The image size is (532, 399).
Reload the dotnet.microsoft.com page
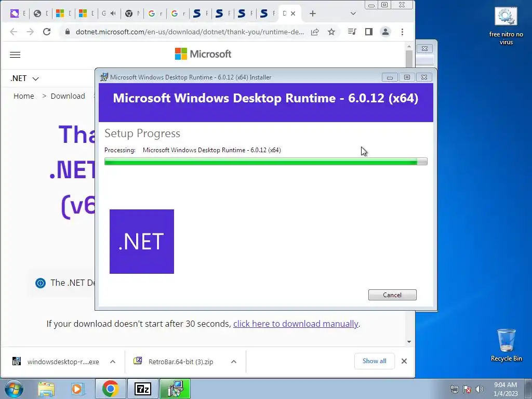click(47, 32)
